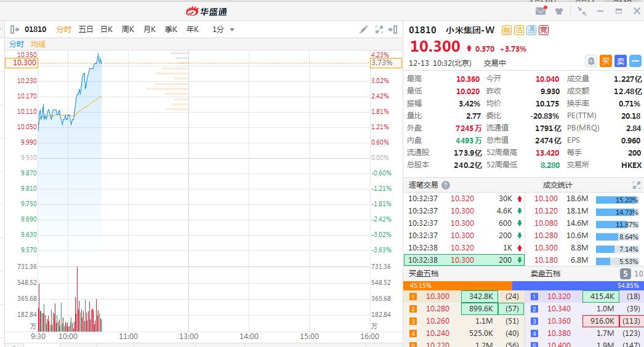This screenshot has width=644, height=347.
Task: Click the orange 买 buy button
Action: (606, 61)
